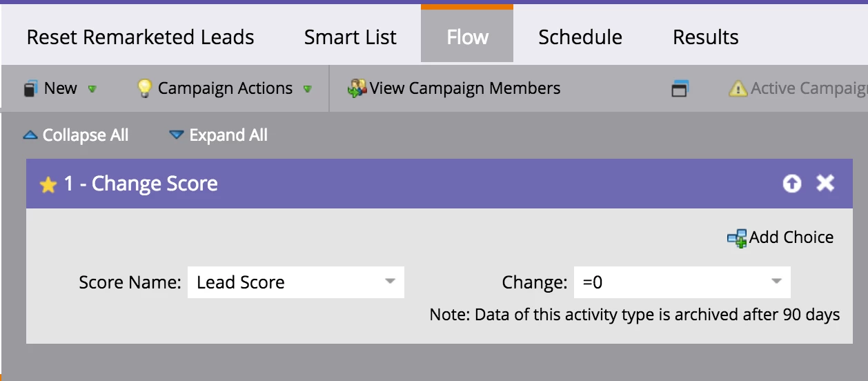Move the Change Score step up

(x=792, y=183)
